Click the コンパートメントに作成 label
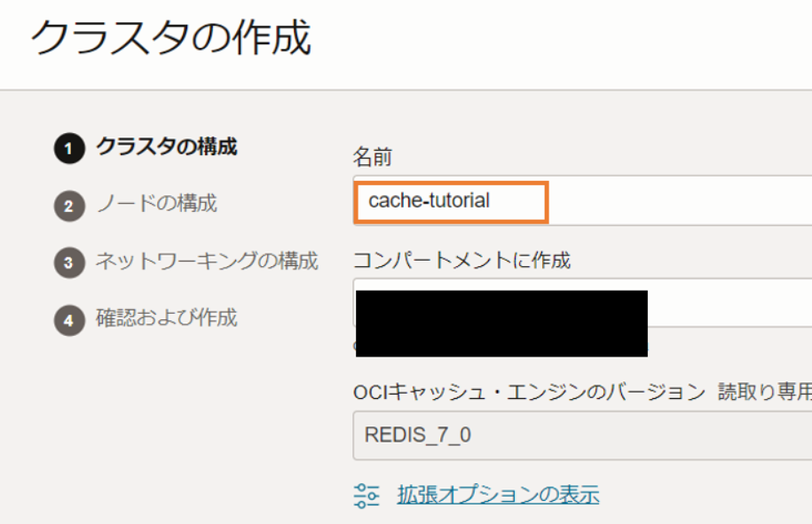This screenshot has width=812, height=524. (461, 260)
